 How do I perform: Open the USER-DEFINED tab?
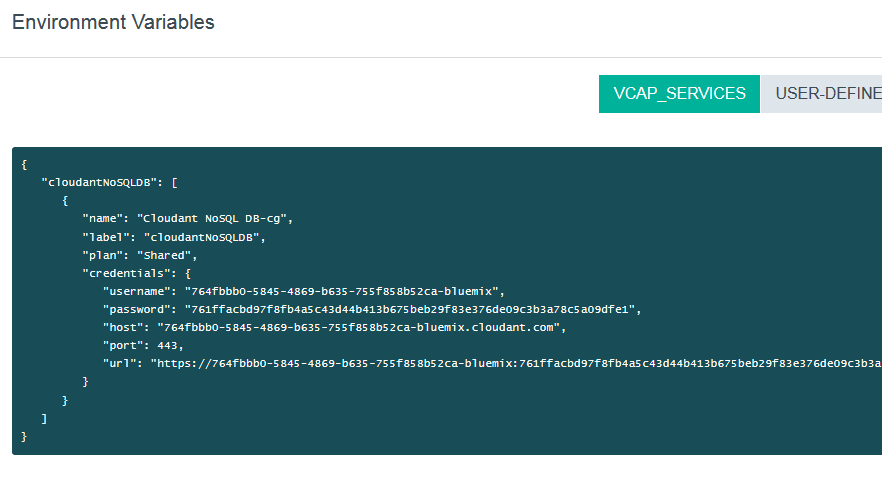click(x=821, y=93)
